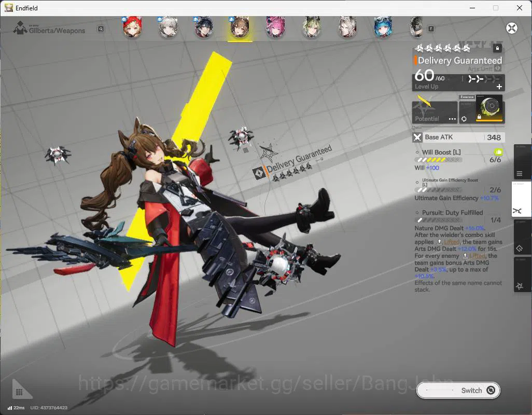Close the weapons screen with X icon
Screen dimensions: 532x415
coord(512,28)
